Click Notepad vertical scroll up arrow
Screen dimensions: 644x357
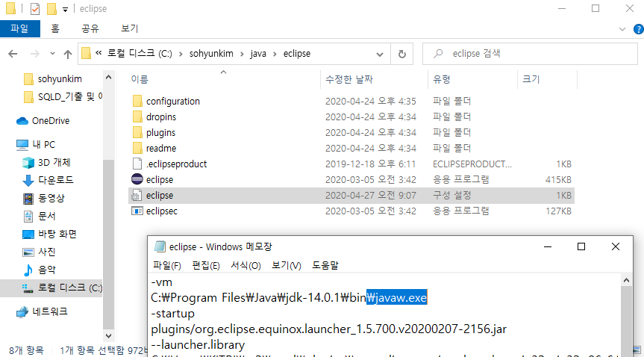627,281
